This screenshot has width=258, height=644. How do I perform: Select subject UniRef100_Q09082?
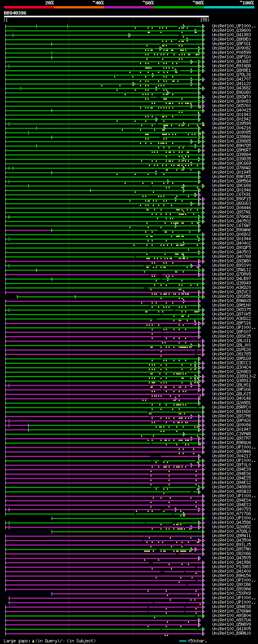click(x=231, y=48)
